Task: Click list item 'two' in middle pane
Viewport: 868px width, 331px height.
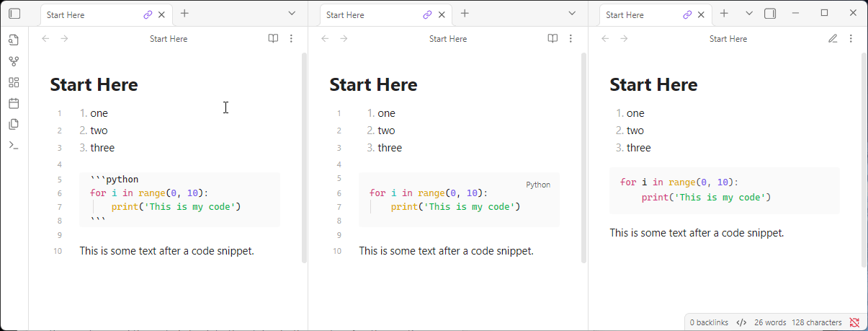Action: [x=387, y=131]
